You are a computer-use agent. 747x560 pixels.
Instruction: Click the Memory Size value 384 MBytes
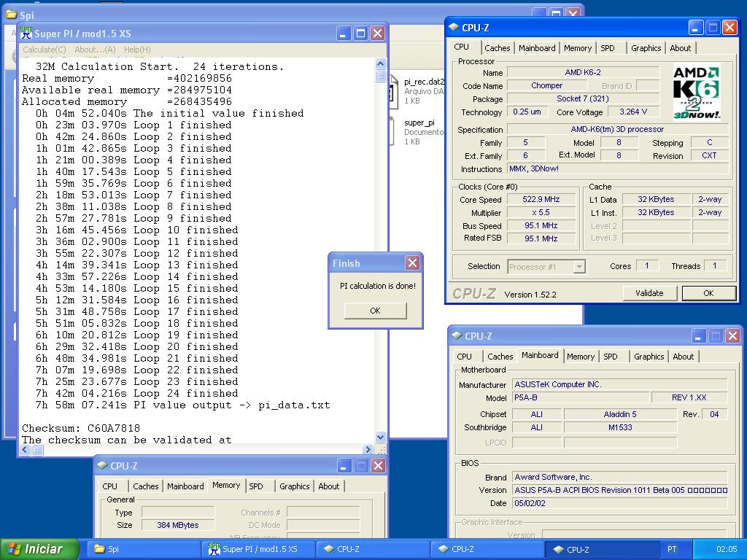[x=178, y=525]
